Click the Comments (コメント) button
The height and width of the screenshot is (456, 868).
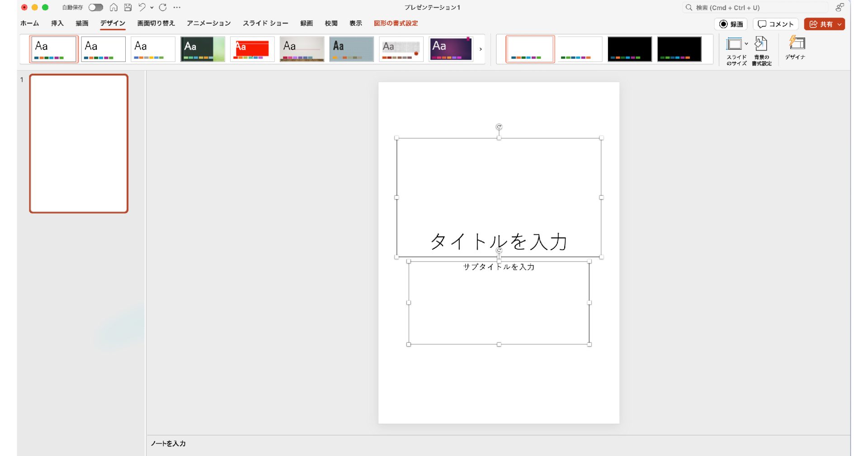click(x=775, y=24)
